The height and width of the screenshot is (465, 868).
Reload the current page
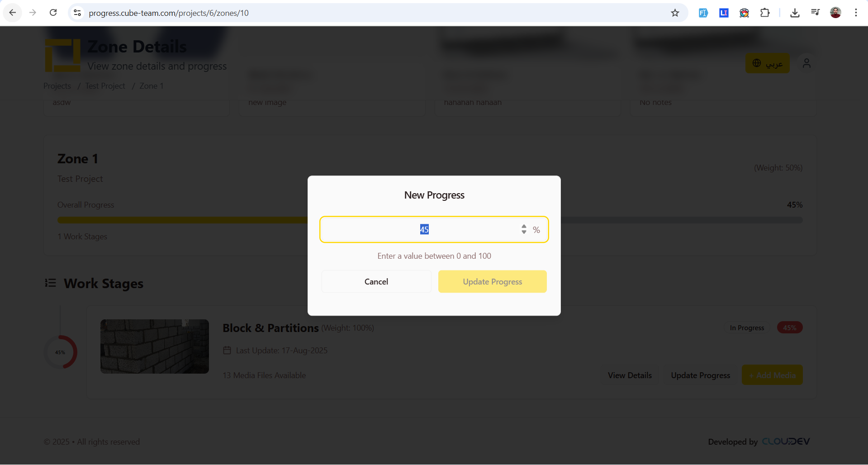coord(53,13)
